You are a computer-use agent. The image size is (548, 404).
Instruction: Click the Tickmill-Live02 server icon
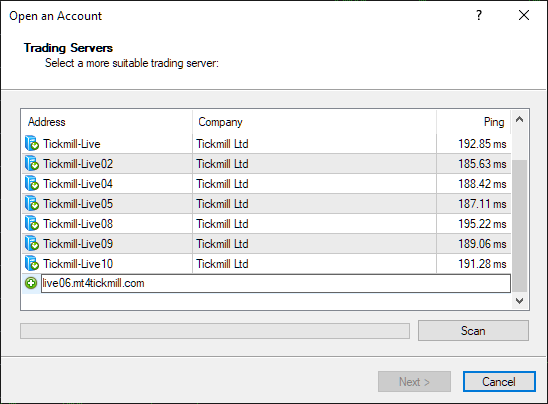[x=32, y=164]
